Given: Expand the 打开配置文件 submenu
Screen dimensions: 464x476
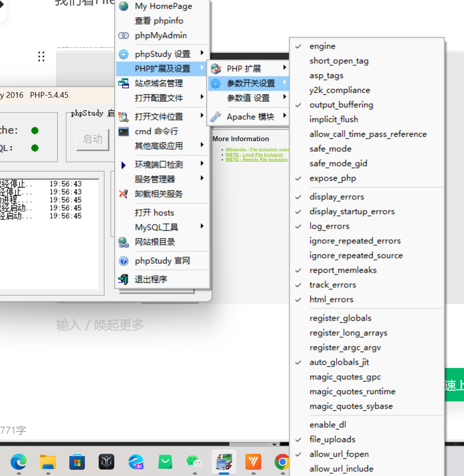Looking at the screenshot, I should [202, 97].
